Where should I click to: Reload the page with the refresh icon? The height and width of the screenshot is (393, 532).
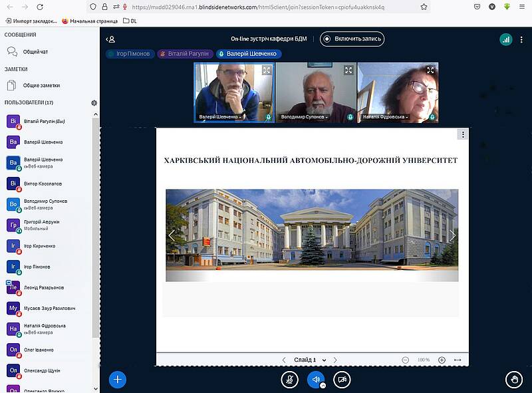point(40,7)
